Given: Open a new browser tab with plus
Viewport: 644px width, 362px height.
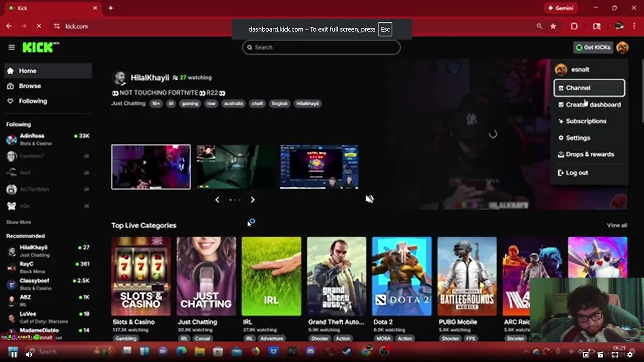Looking at the screenshot, I should click(x=110, y=8).
